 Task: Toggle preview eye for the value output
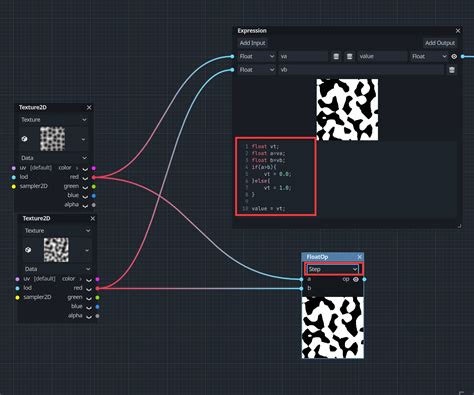coord(454,57)
